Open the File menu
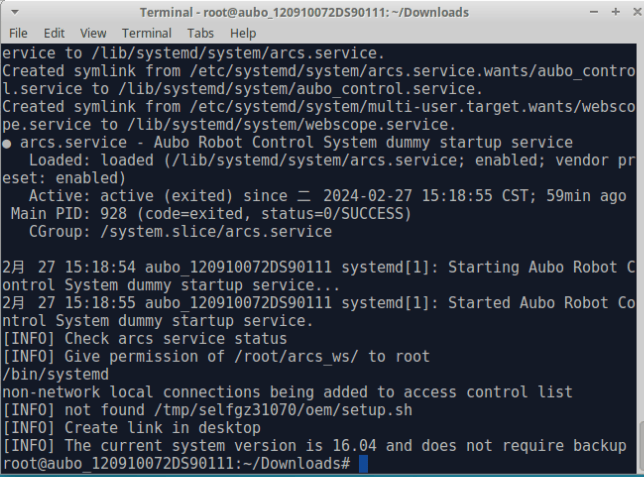The image size is (644, 477). [18, 33]
